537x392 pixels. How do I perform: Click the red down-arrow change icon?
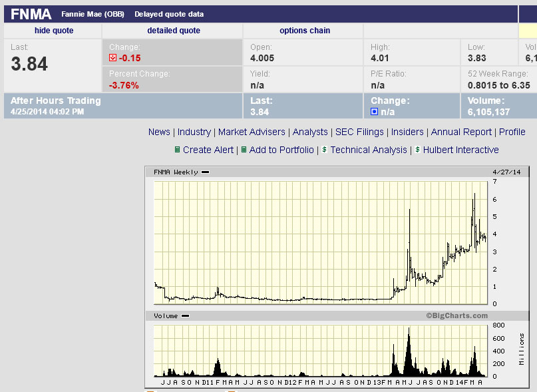pyautogui.click(x=112, y=57)
